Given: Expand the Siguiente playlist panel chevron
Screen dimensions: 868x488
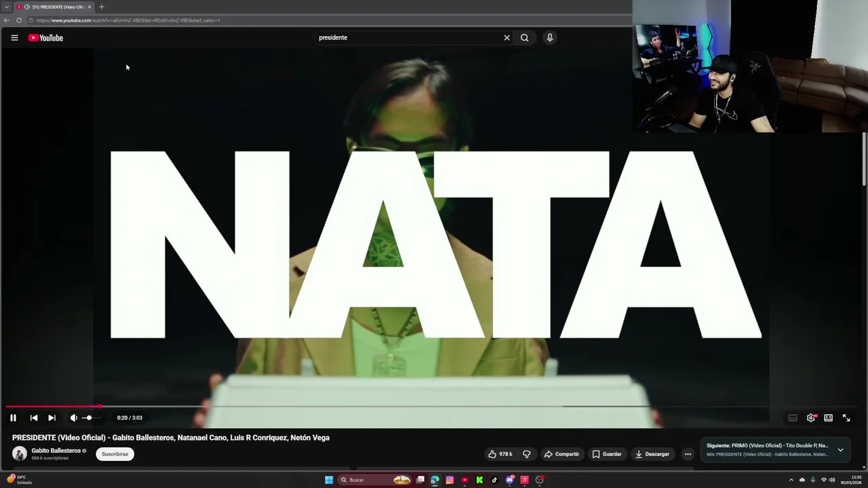Looking at the screenshot, I should click(840, 450).
